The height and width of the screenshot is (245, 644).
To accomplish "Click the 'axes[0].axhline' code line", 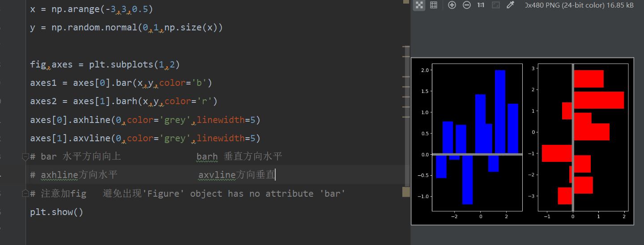I will pyautogui.click(x=145, y=120).
